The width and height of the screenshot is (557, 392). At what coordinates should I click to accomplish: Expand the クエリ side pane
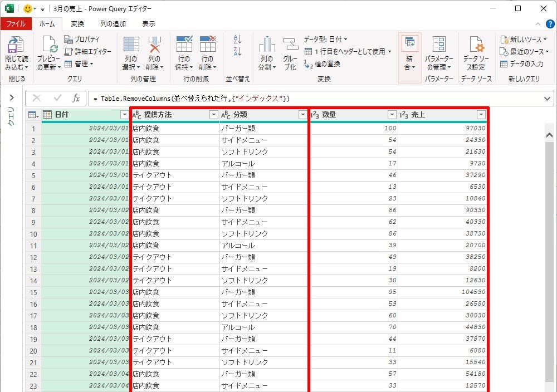11,99
